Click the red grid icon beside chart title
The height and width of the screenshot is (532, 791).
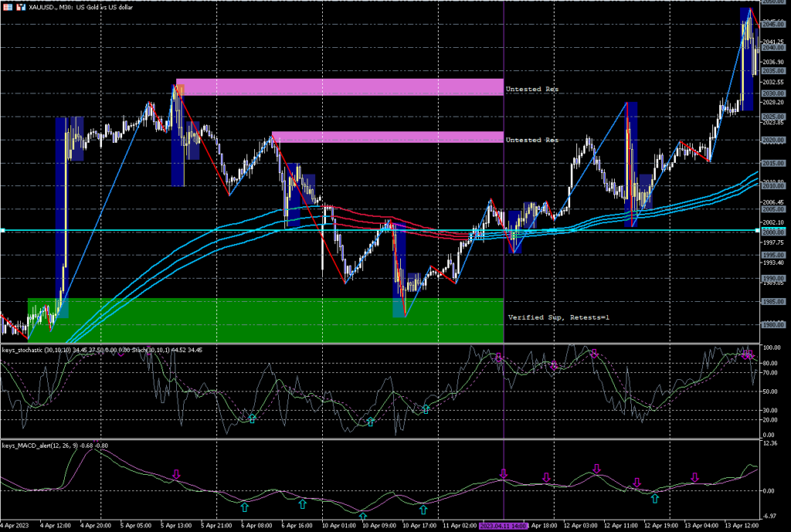click(x=6, y=5)
